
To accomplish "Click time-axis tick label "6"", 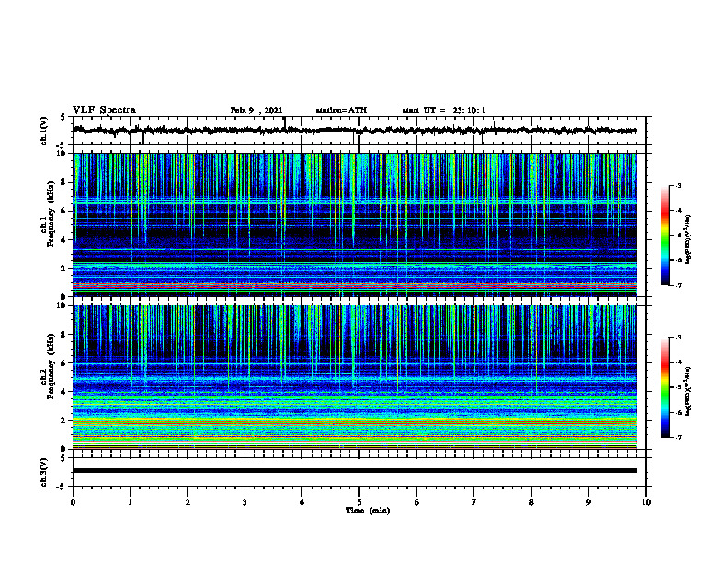I will (417, 502).
